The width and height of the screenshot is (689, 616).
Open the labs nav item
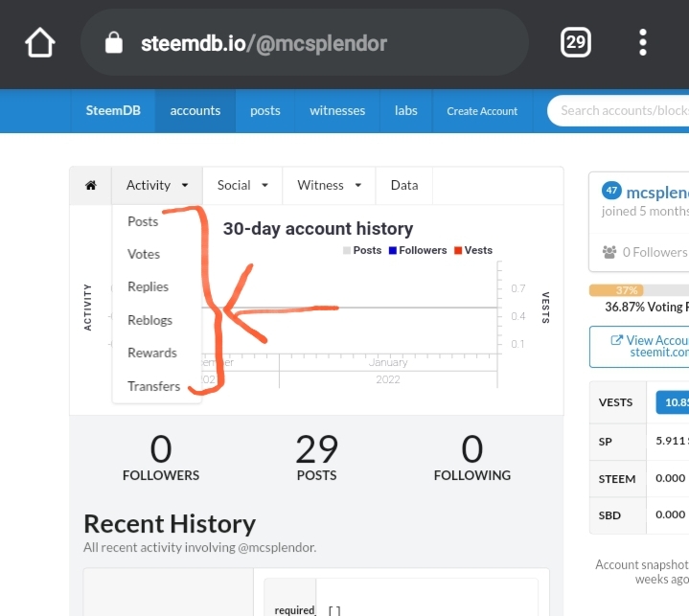[x=405, y=111]
